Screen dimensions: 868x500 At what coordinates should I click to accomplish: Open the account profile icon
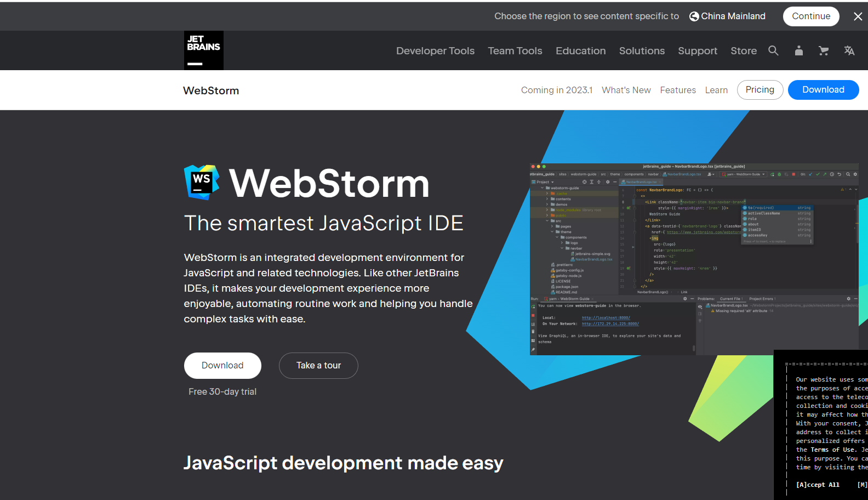[799, 50]
